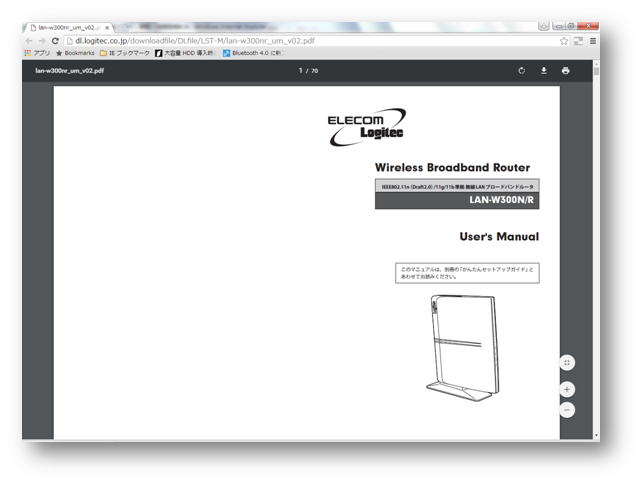Click the vertical scrollbar thumb
The height and width of the screenshot is (484, 642).
(x=596, y=71)
